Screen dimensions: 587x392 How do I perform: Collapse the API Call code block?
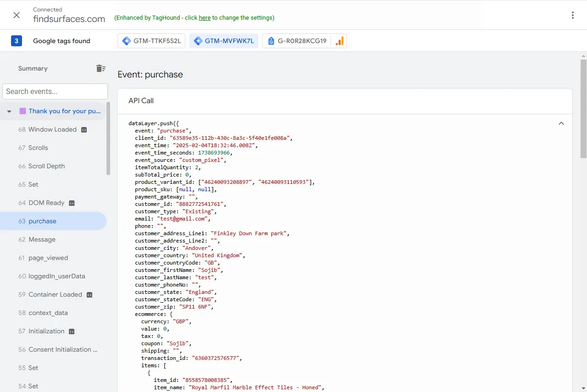click(x=561, y=123)
